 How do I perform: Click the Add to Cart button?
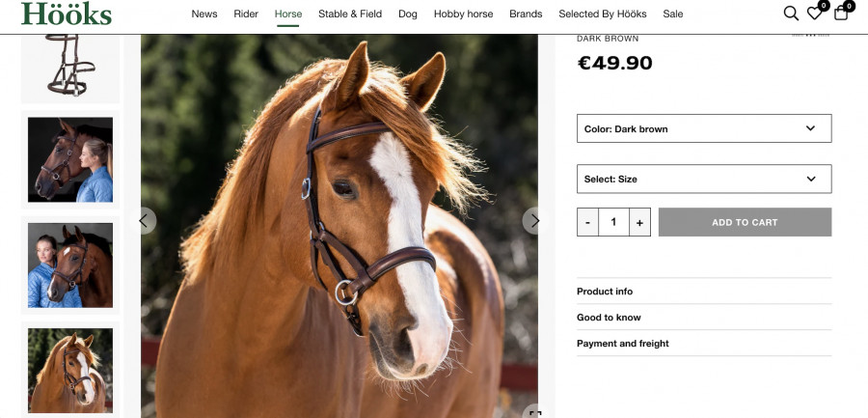(x=745, y=222)
